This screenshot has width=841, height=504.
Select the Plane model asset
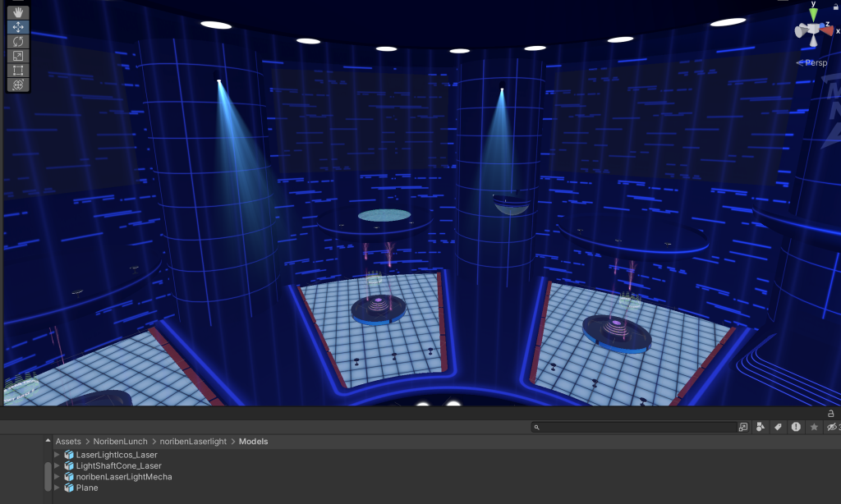86,488
